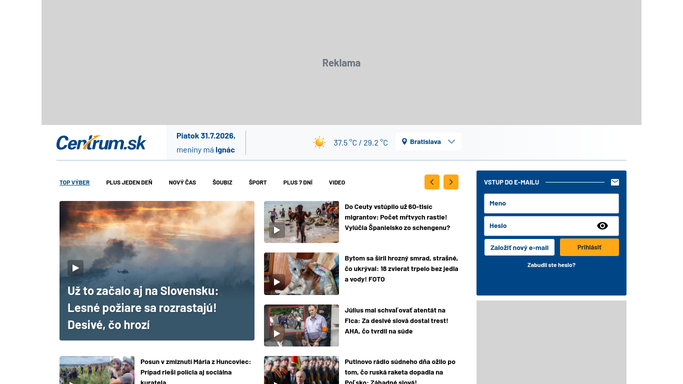Click the Založiť nový e-mail button
Viewport: 683px width, 384px height.
point(519,247)
